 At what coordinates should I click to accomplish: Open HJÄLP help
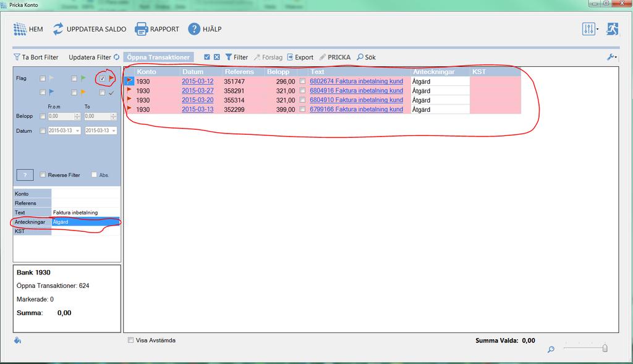click(x=205, y=29)
